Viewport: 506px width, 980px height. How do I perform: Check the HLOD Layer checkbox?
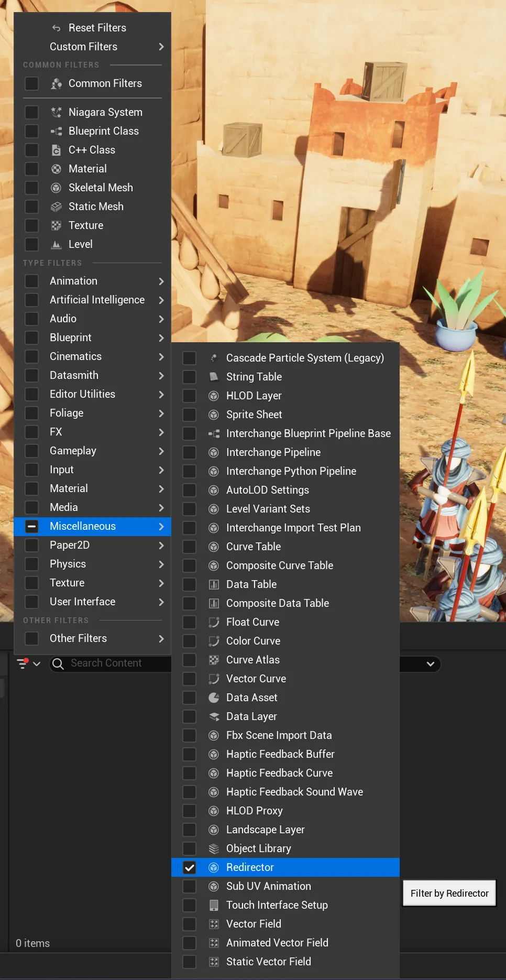190,396
